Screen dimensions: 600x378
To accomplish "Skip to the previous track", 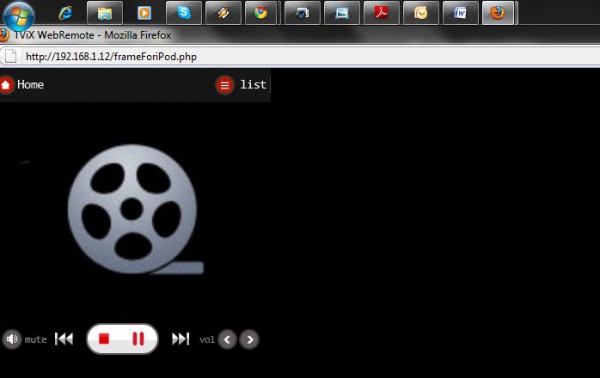I will click(64, 339).
